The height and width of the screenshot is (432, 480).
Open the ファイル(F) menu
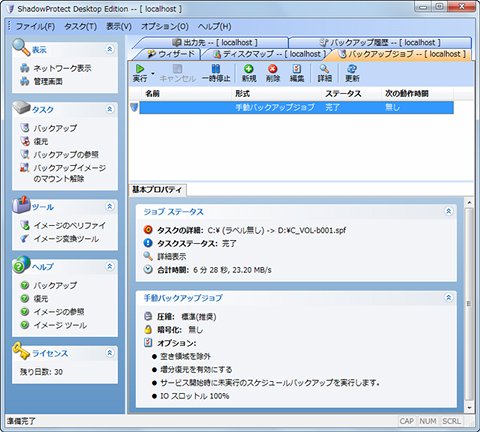pos(35,26)
